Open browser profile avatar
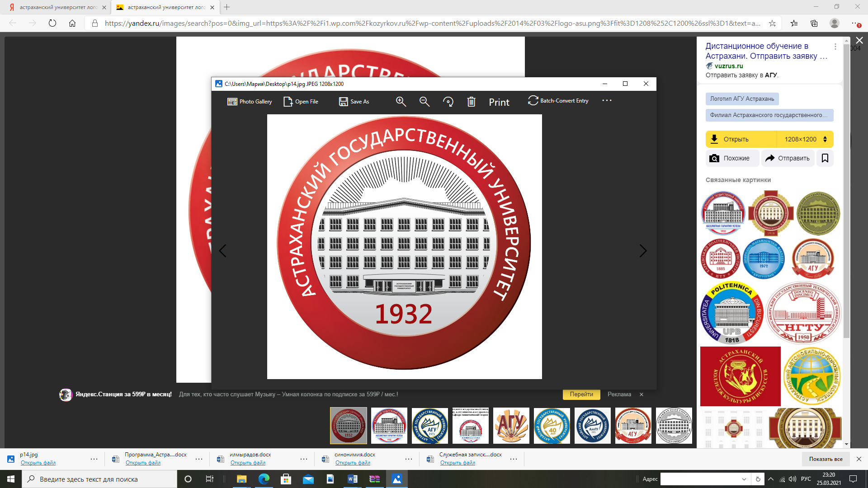The width and height of the screenshot is (868, 488). [x=835, y=23]
